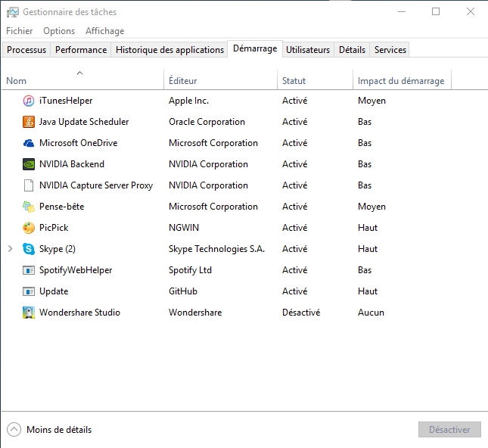This screenshot has height=448, width=488.
Task: Select the iTunesHelper row name
Action: click(x=66, y=101)
